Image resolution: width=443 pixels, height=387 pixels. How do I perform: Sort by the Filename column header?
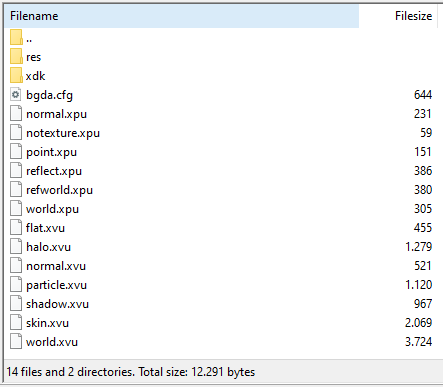[182, 16]
